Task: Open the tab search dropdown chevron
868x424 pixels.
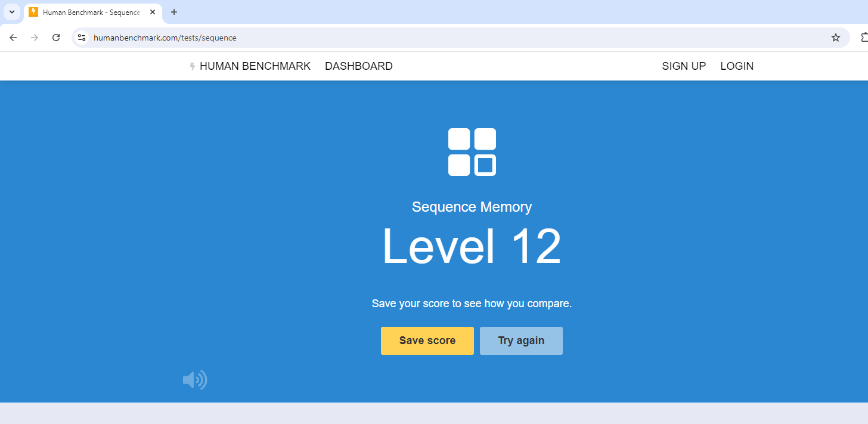Action: coord(11,12)
